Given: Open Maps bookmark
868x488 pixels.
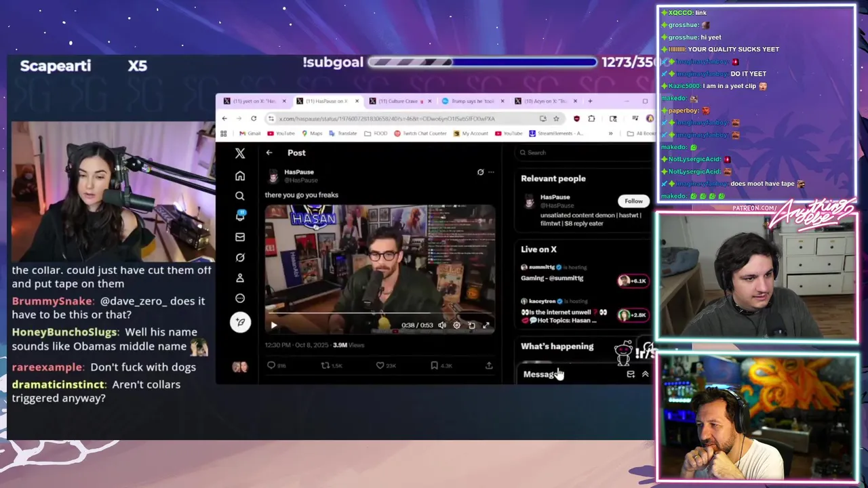Looking at the screenshot, I should [x=312, y=134].
